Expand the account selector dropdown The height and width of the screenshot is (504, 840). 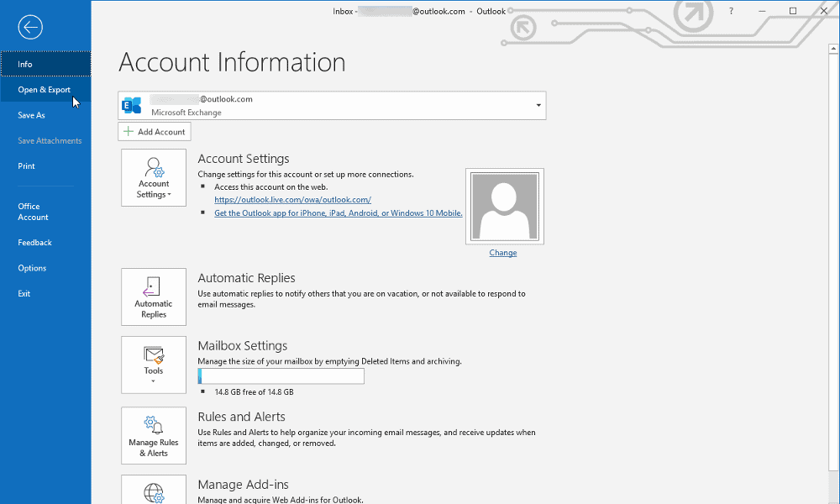pos(538,106)
